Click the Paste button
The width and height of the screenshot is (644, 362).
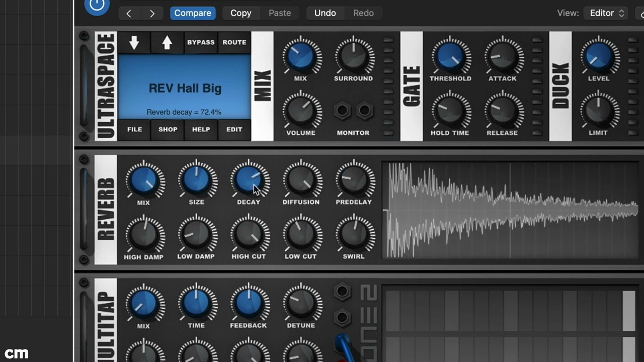280,13
